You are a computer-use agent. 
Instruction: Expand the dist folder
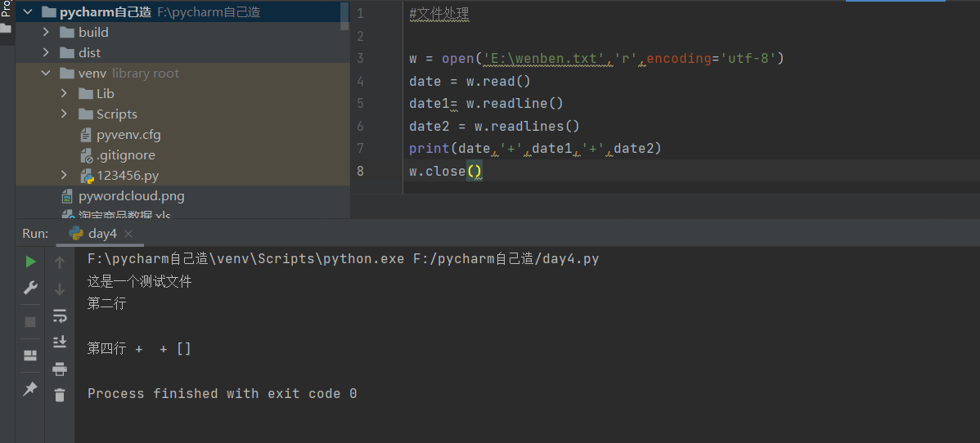[46, 52]
